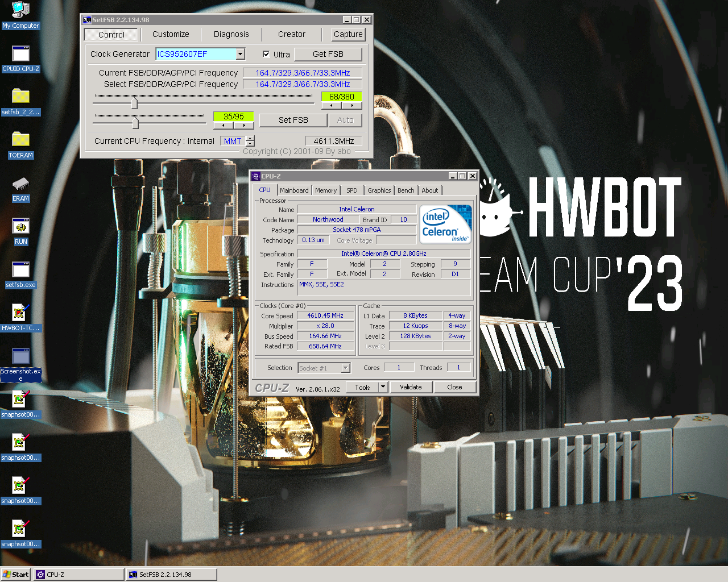Image resolution: width=728 pixels, height=582 pixels.
Task: Click the Capture button in SetFSB
Action: 348,34
